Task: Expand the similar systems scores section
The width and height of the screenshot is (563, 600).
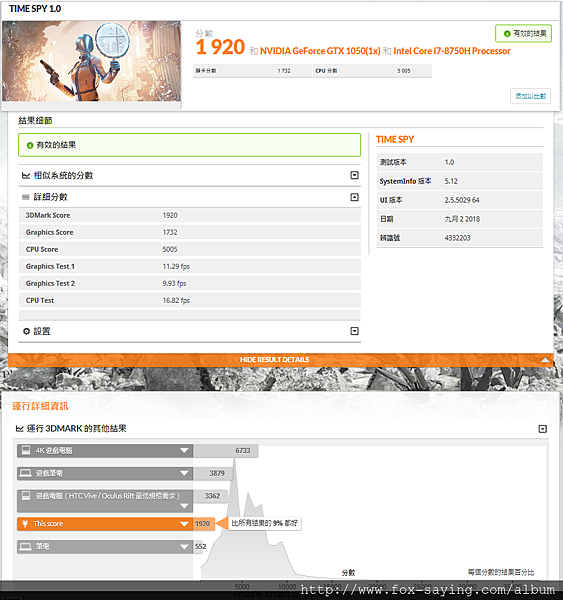Action: [x=354, y=175]
